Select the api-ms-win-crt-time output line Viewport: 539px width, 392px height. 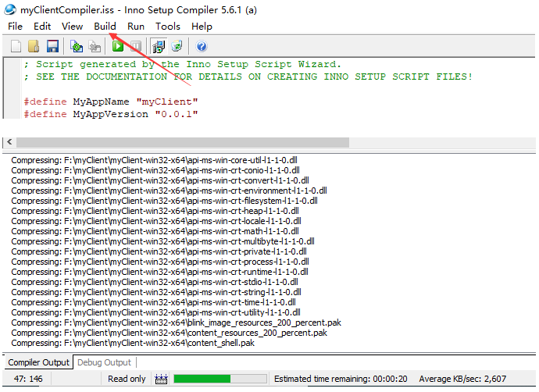click(154, 302)
